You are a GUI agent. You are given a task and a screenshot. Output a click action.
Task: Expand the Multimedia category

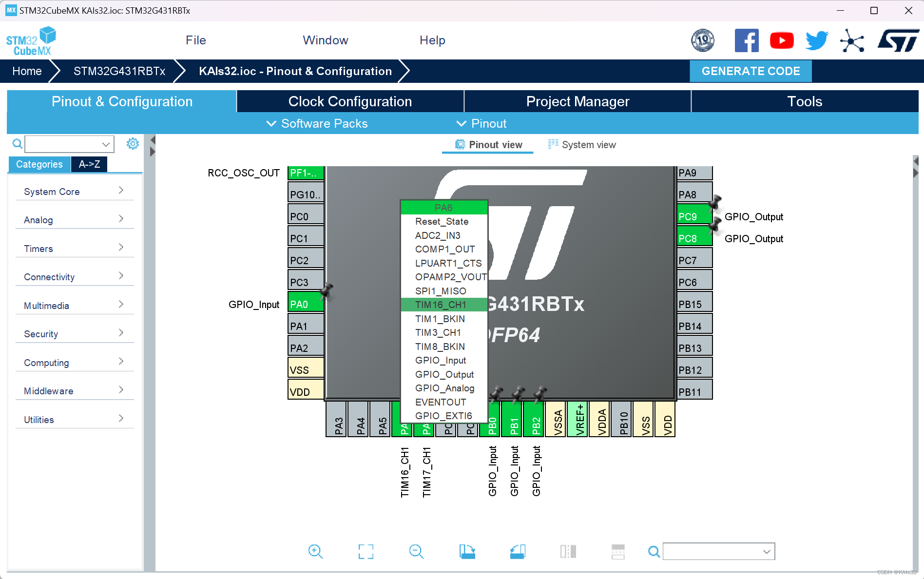click(x=75, y=305)
